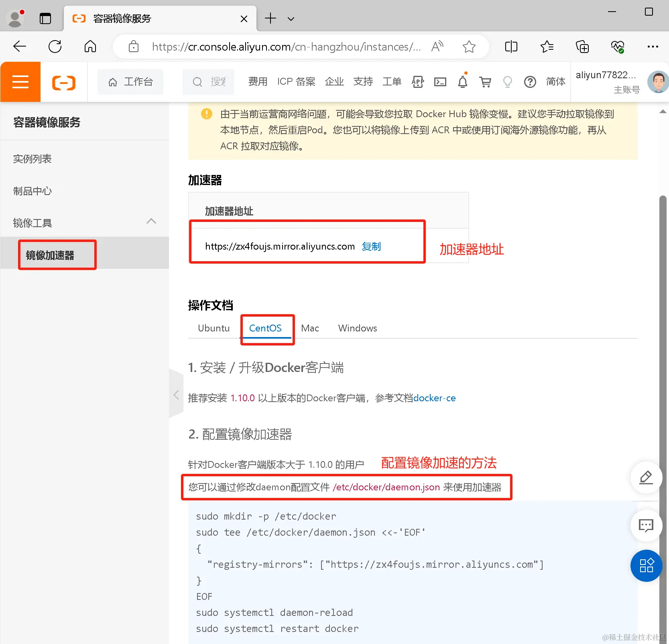Switch to the Mac tab
Image resolution: width=669 pixels, height=644 pixels.
click(x=310, y=328)
